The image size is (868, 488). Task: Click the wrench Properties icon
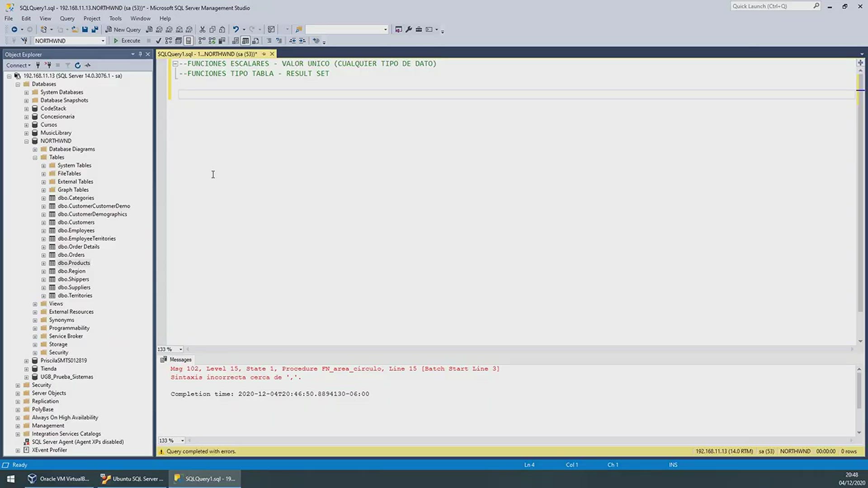(x=409, y=29)
